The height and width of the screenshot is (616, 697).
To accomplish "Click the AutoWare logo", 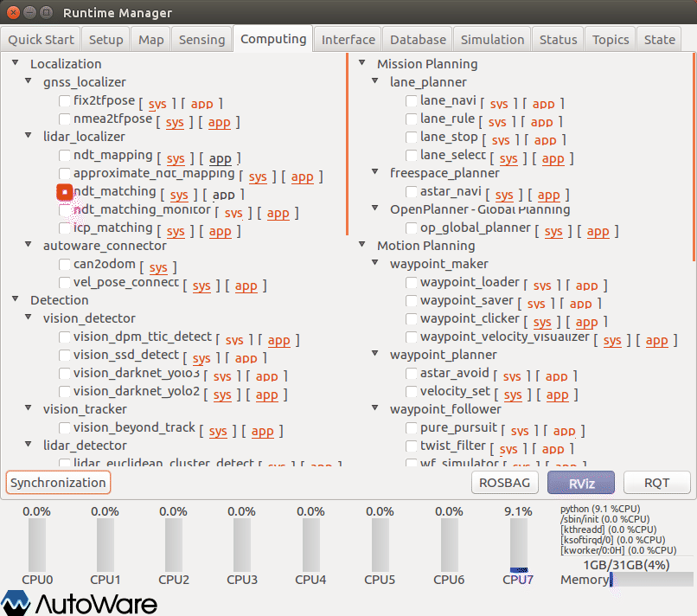I will 80,603.
